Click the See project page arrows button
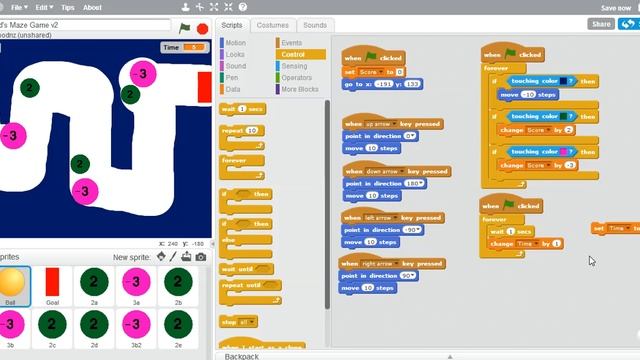 tap(629, 24)
